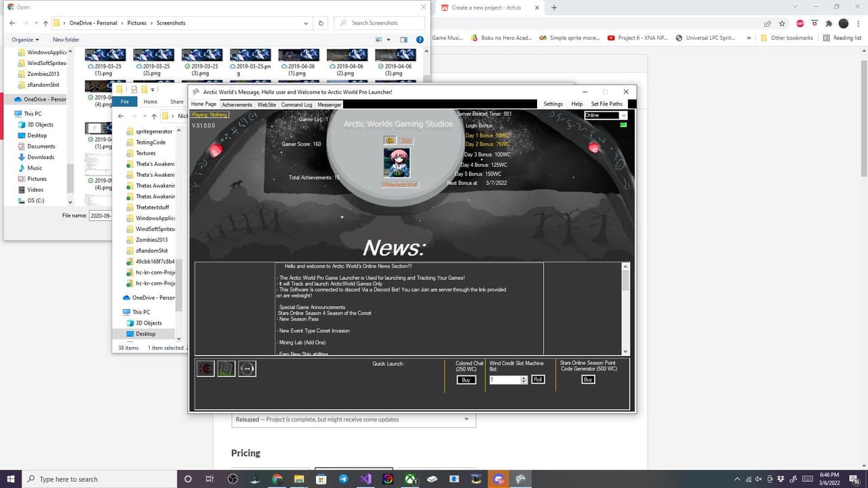Screen dimensions: 868x488
Task: Open the Command Log tab
Action: click(x=296, y=104)
